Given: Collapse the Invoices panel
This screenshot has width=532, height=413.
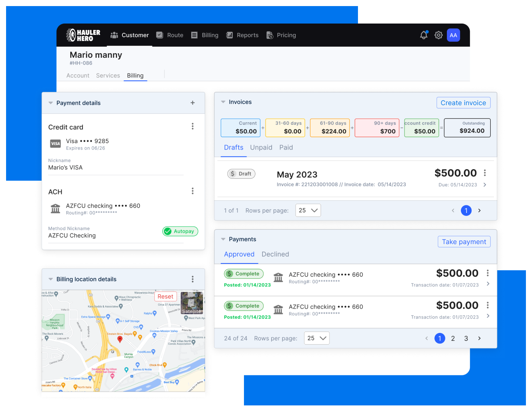Looking at the screenshot, I should (x=223, y=102).
